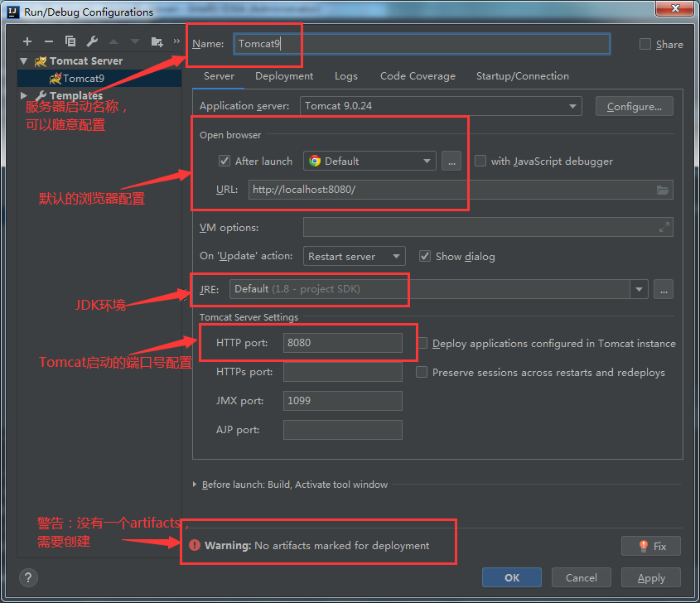Image resolution: width=700 pixels, height=603 pixels.
Task: Close the Run/Debug Configurations dialog
Action: point(674,8)
